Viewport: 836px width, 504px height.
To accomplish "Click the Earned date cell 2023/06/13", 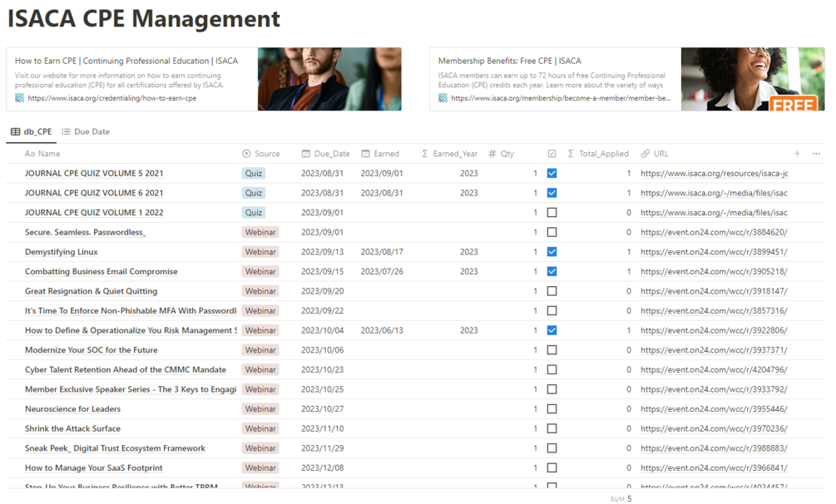I will 382,330.
